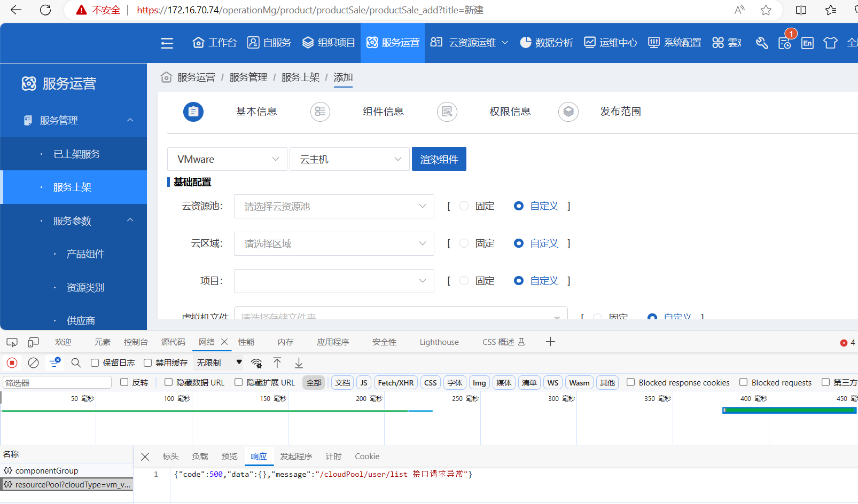
Task: Select the componentGroup request row
Action: coord(66,471)
